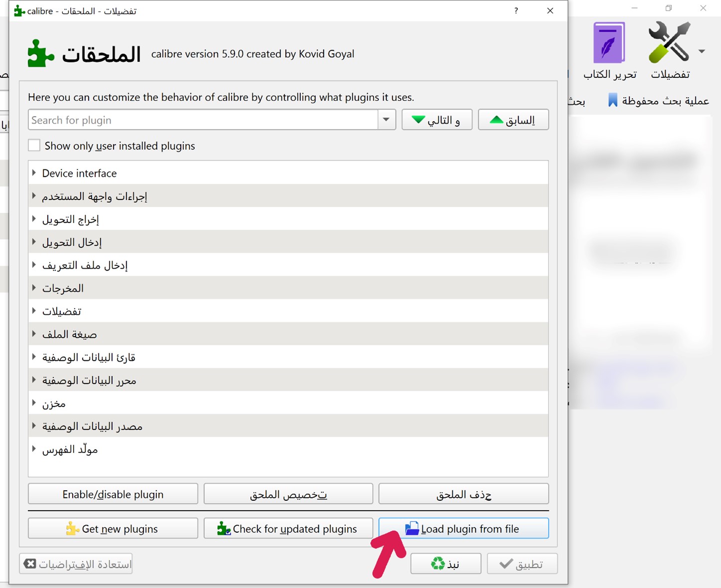Expand the إدخال التحويل category
Screen dimensions: 721x588
34,242
